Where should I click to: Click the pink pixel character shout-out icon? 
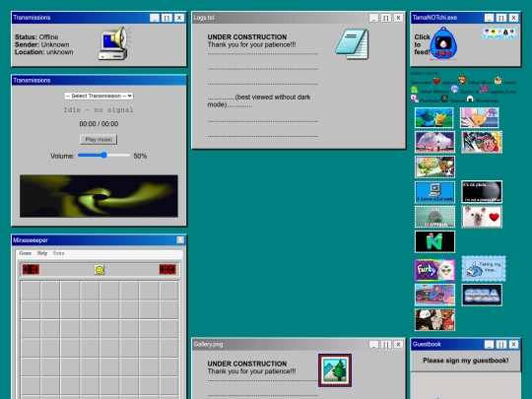pos(414,99)
